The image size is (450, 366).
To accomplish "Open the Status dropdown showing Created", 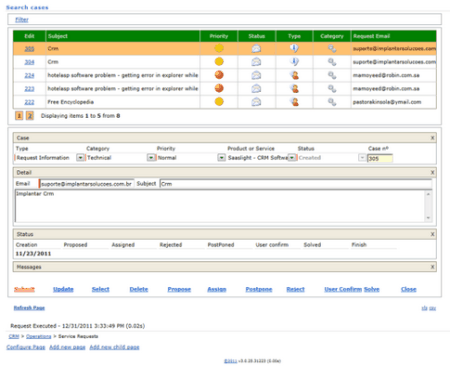I will [x=362, y=158].
